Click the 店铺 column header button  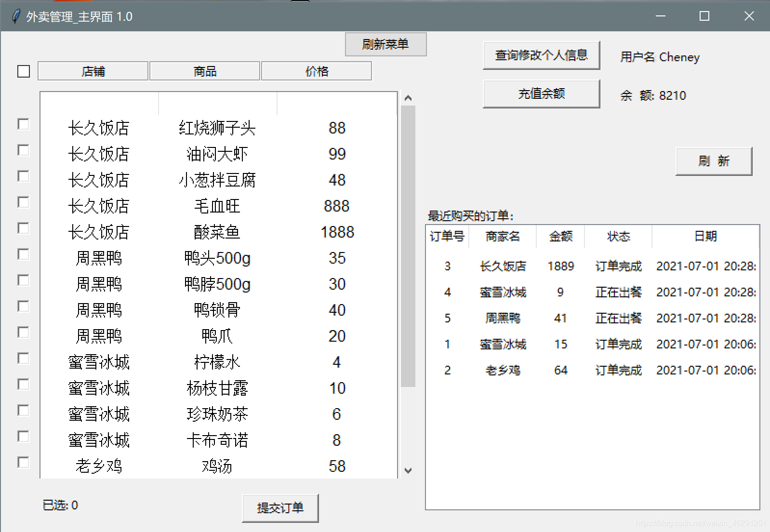point(93,71)
